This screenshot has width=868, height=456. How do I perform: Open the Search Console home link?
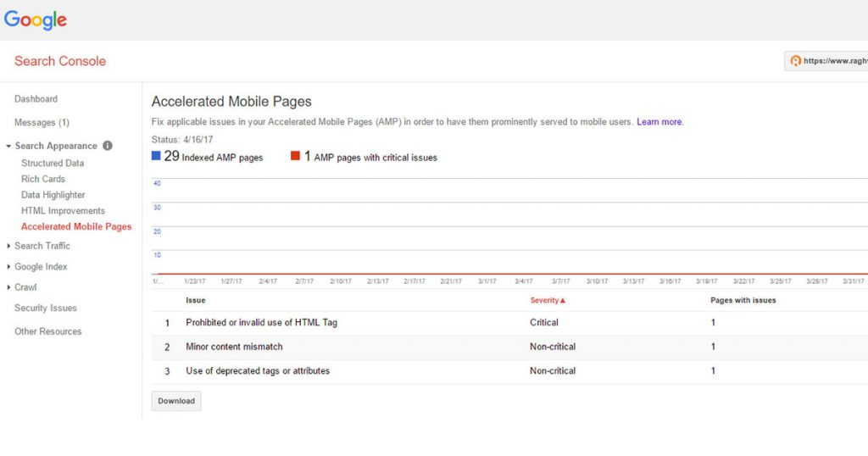(60, 61)
